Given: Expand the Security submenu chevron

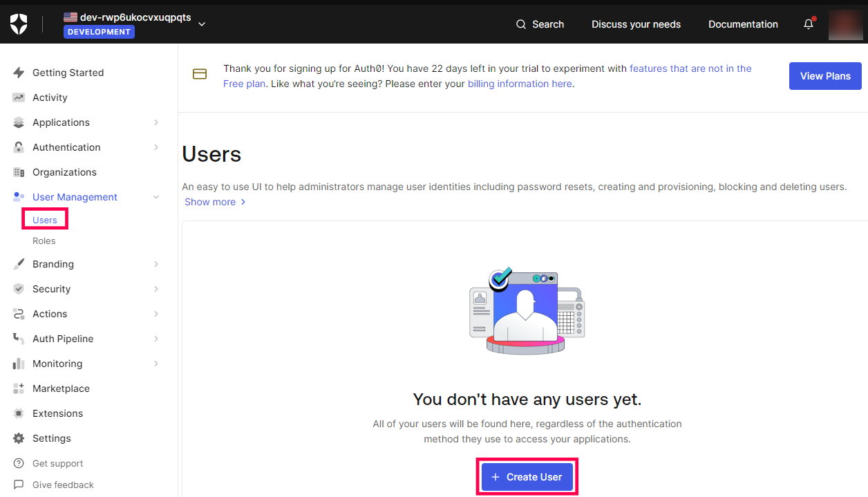Looking at the screenshot, I should point(156,289).
